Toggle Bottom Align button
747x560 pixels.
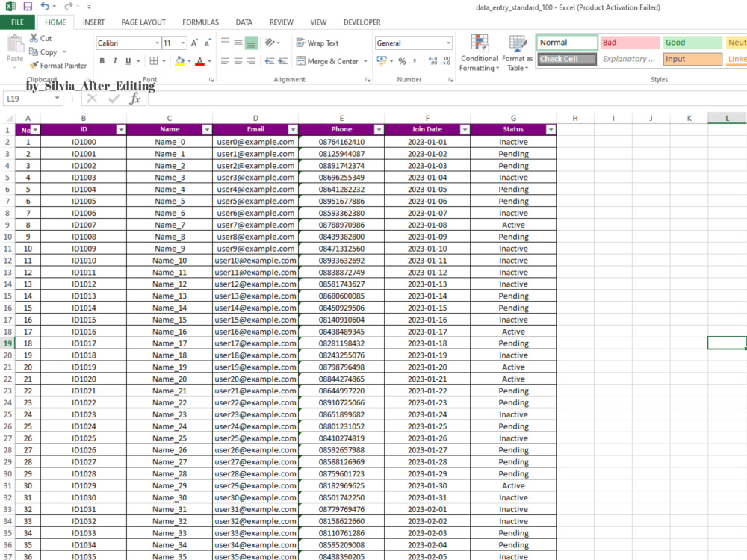251,43
